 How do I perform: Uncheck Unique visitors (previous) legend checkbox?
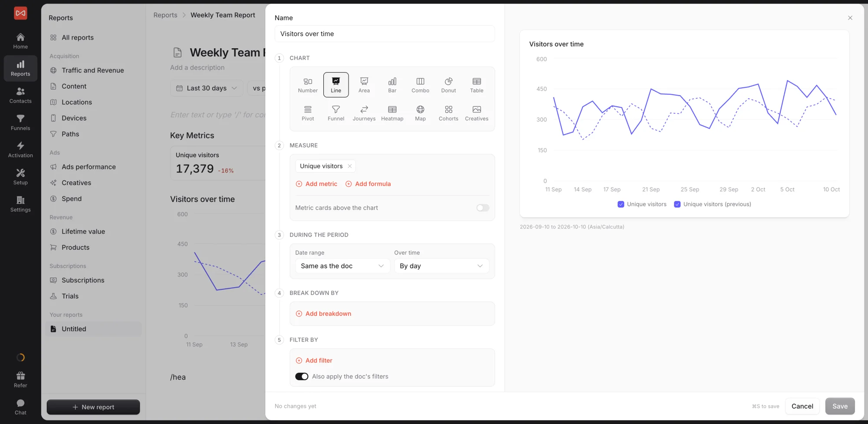(x=677, y=204)
